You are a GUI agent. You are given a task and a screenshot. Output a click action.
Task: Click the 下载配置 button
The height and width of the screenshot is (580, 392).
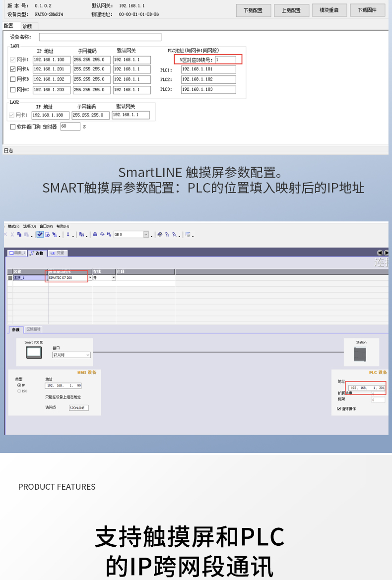pyautogui.click(x=254, y=10)
